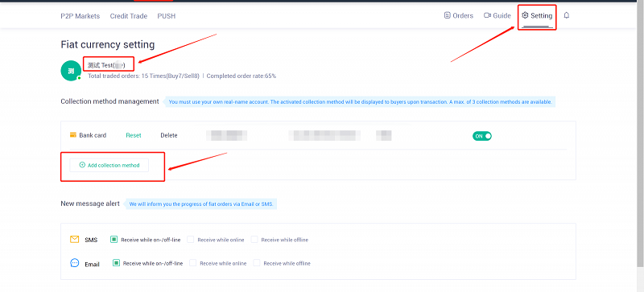Click the Setting gear icon
This screenshot has height=292, width=644.
coord(525,15)
